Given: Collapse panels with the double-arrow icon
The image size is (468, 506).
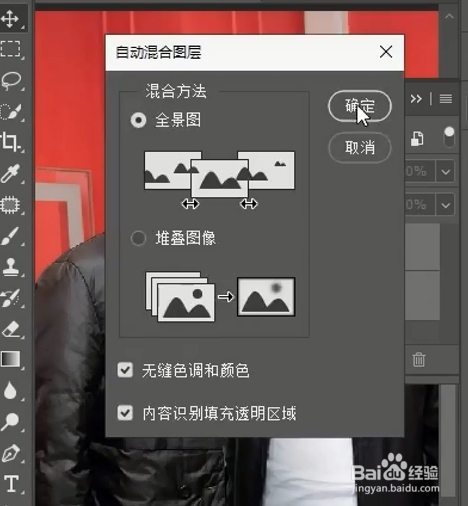Looking at the screenshot, I should pos(416,99).
